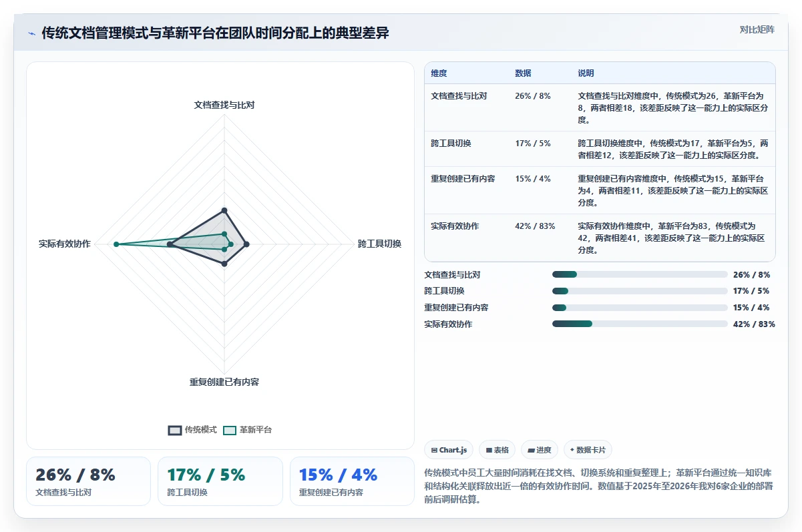Image resolution: width=802 pixels, height=532 pixels.
Task: Click the 数据 column header
Action: coord(523,73)
